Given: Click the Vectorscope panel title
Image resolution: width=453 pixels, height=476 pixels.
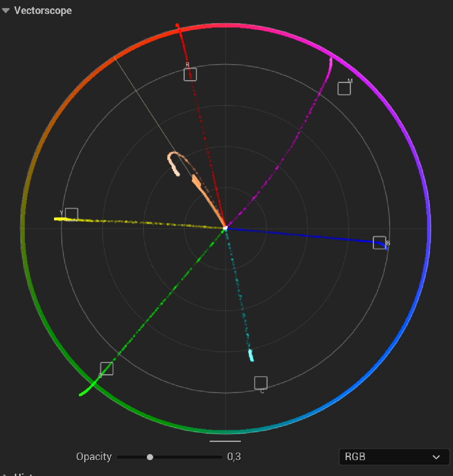Looking at the screenshot, I should pyautogui.click(x=43, y=11).
